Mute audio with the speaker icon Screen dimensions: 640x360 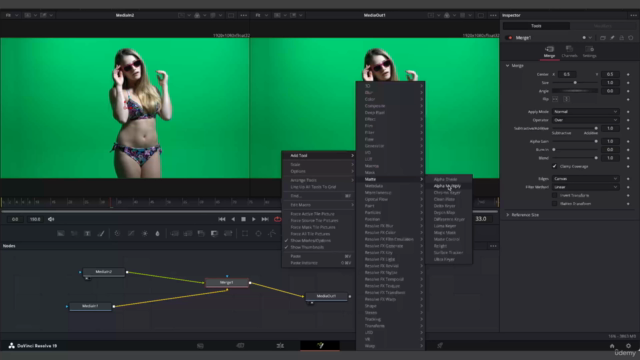pos(51,219)
